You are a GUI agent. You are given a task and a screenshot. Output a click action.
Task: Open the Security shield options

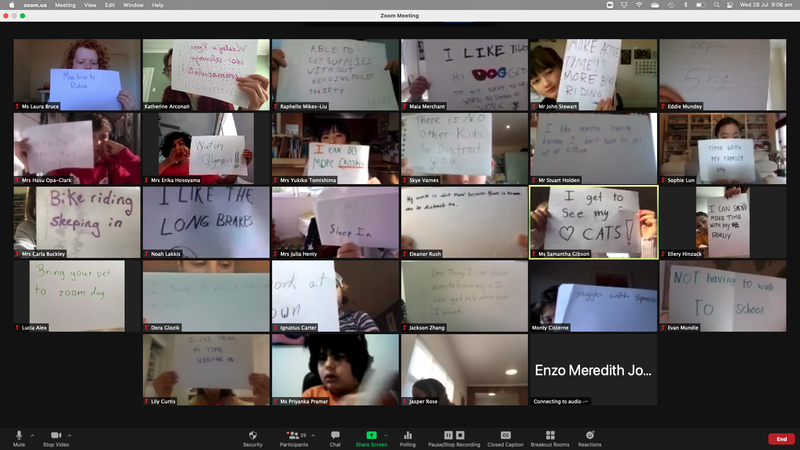(253, 435)
